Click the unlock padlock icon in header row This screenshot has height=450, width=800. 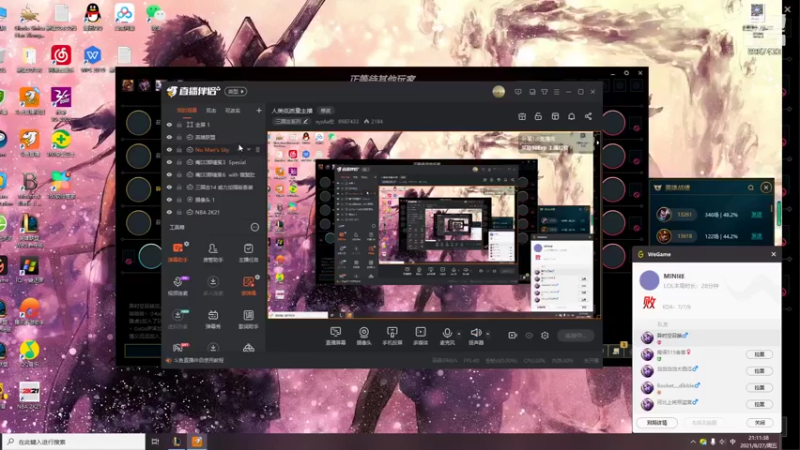(538, 116)
